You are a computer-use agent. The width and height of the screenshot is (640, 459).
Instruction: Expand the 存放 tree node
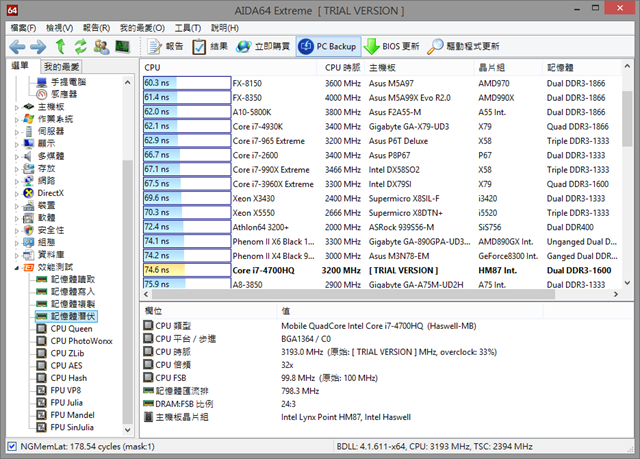click(x=17, y=169)
